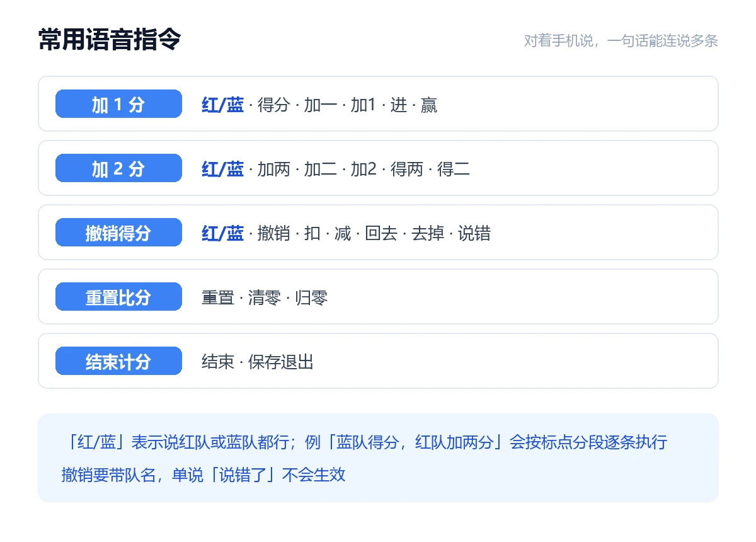Select the word "赢"
Image resolution: width=756 pixels, height=542 pixels.
coord(429,105)
